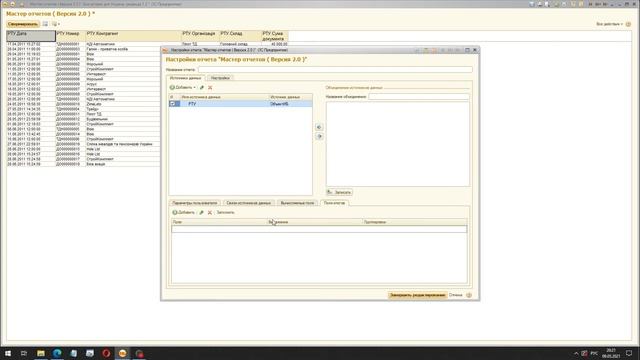640x360 pixels.
Task: Click the red delete icon above the data sources list
Action: pos(210,87)
